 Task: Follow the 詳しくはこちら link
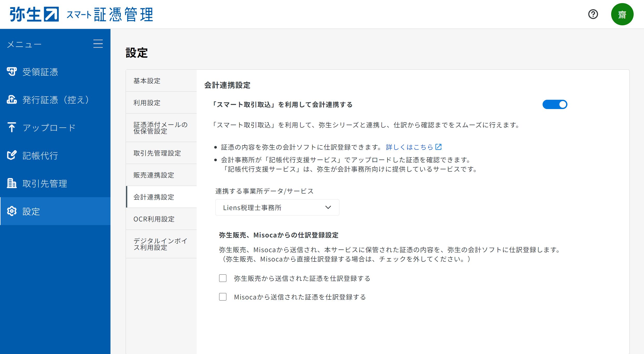(409, 147)
